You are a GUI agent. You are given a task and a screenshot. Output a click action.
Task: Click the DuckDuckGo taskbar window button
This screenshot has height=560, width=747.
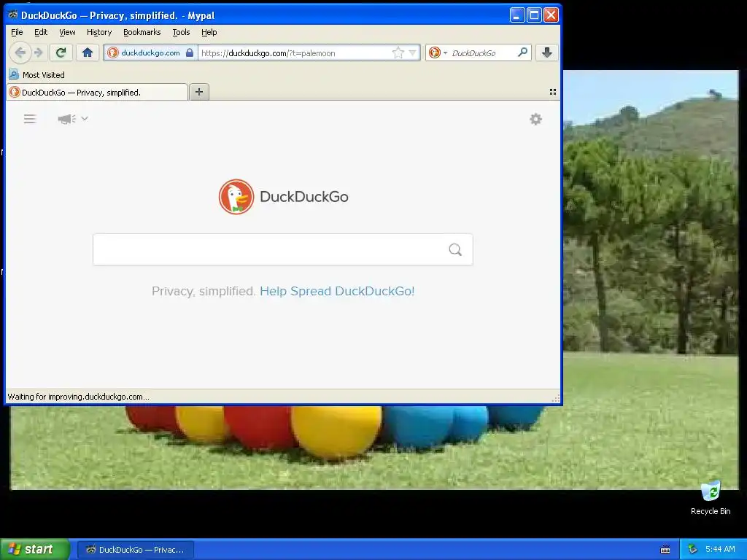point(135,550)
